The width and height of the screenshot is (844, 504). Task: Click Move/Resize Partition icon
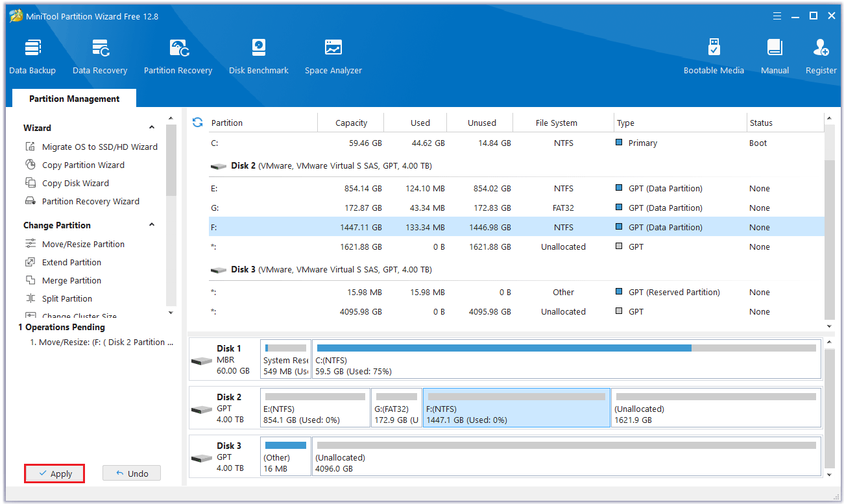point(30,244)
